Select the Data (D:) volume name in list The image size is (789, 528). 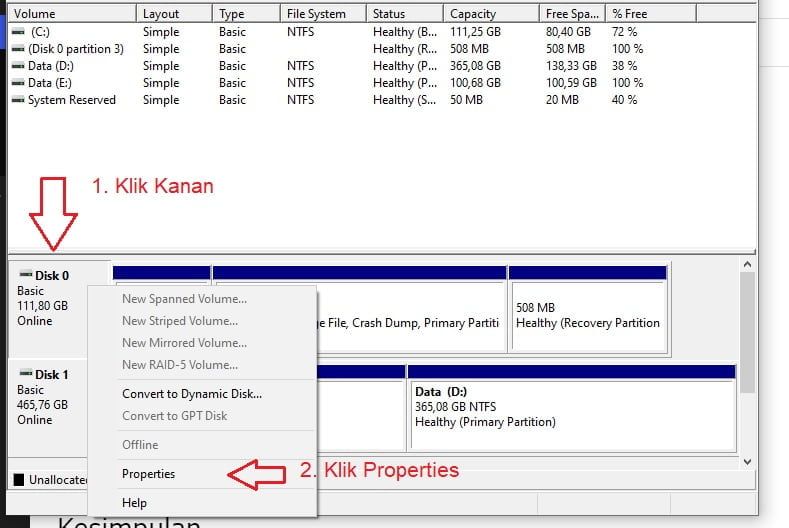(51, 66)
